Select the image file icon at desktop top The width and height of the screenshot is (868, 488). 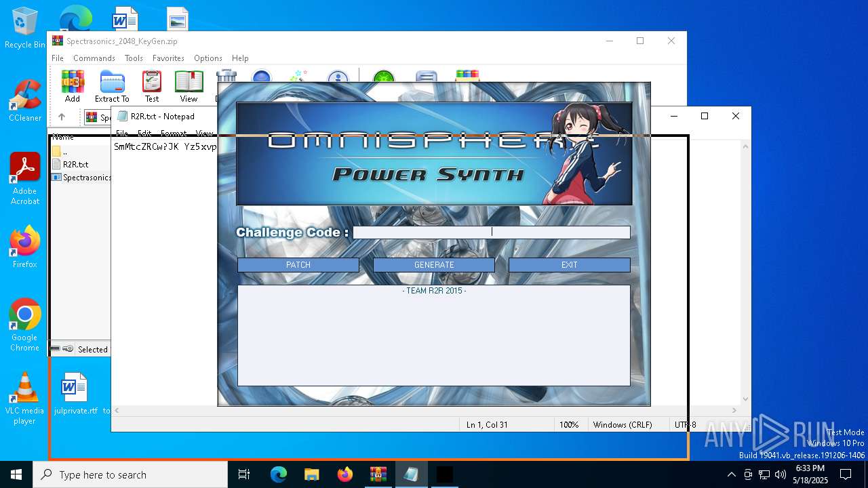point(177,18)
